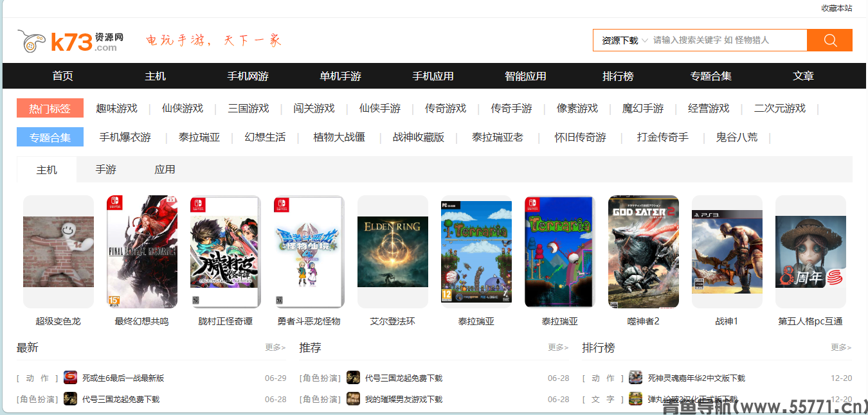Click 更多 beside the 排行榜 heading
The image size is (868, 415).
pyautogui.click(x=841, y=348)
